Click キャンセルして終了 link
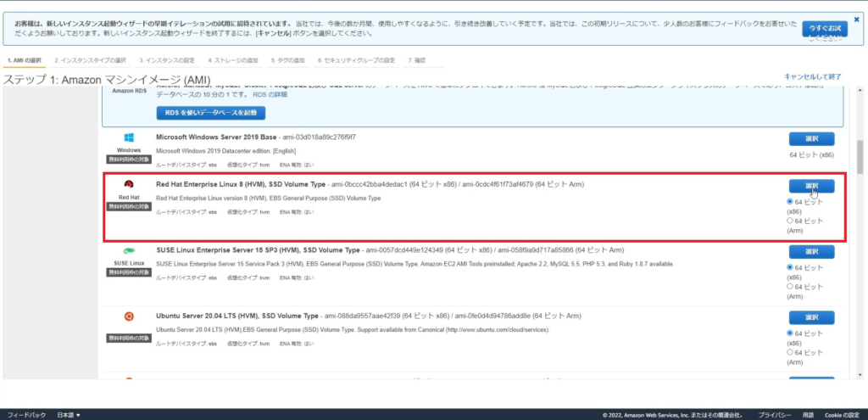 click(812, 76)
